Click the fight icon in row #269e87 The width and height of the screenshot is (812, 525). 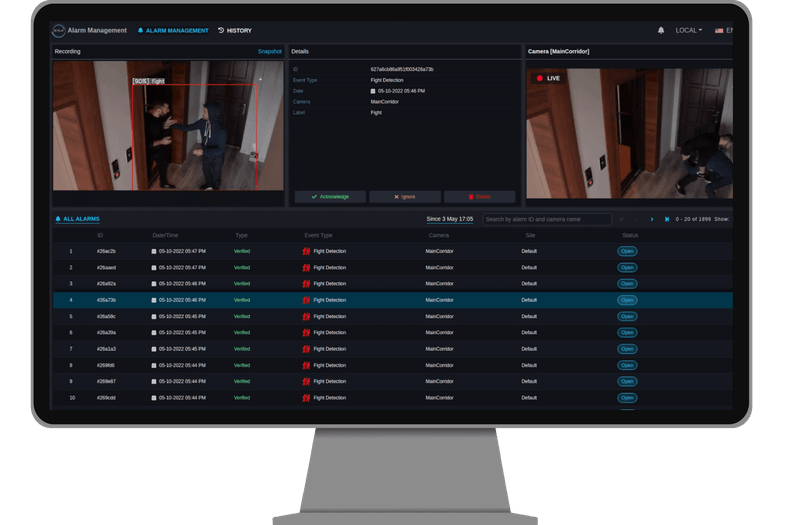(x=306, y=382)
